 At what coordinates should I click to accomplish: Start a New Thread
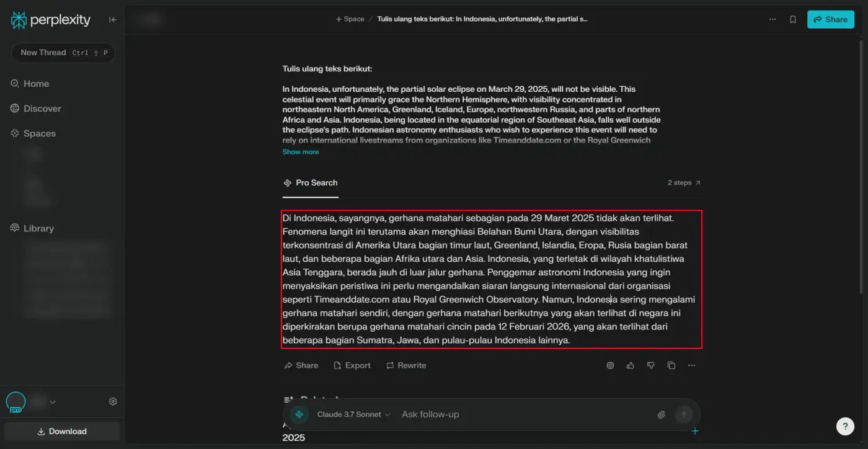point(63,53)
